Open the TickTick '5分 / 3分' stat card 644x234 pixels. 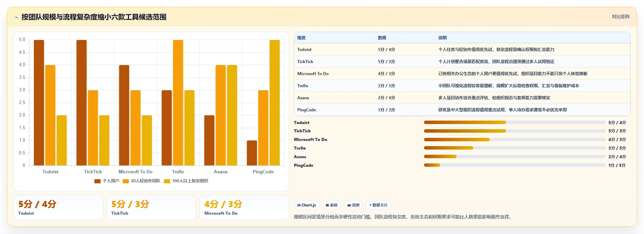pos(151,207)
